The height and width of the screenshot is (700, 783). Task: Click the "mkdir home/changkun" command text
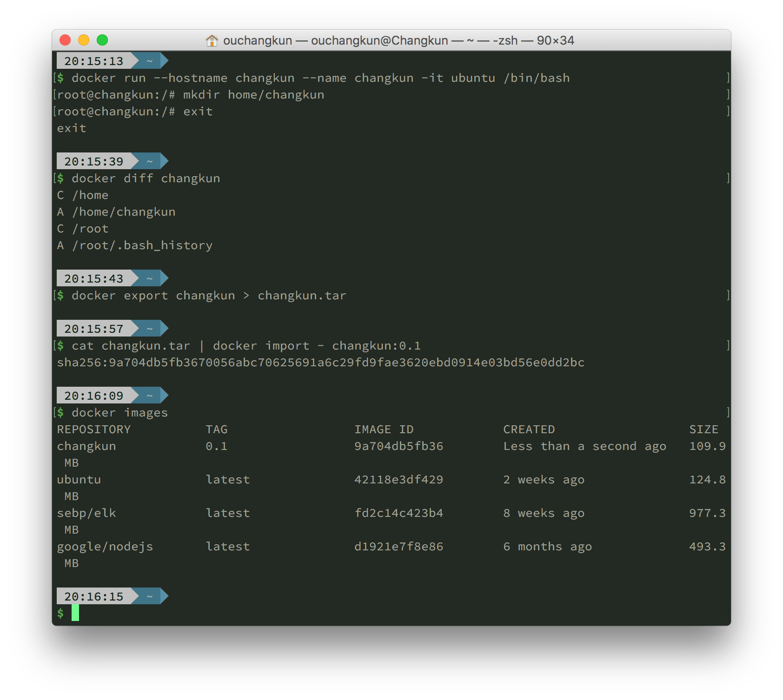pyautogui.click(x=253, y=95)
